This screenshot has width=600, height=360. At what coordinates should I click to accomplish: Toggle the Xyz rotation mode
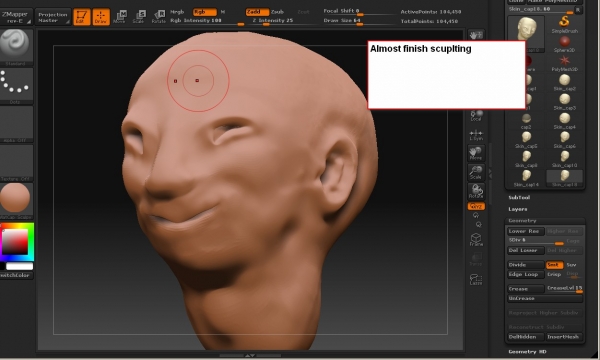476,207
